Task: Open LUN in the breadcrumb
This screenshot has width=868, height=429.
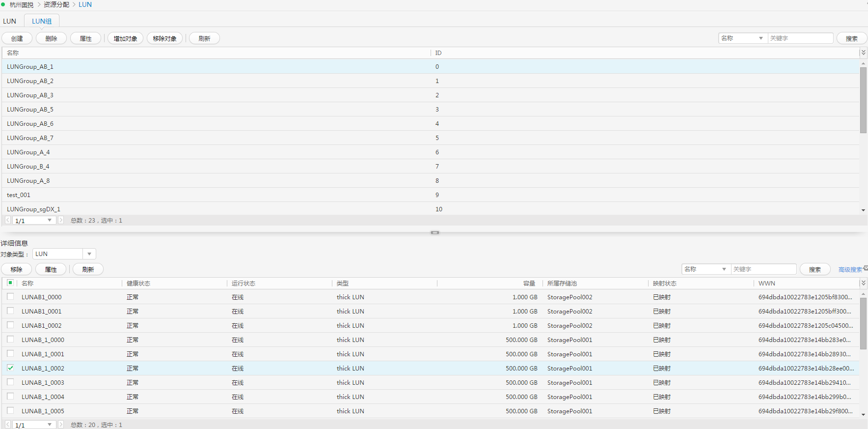Action: point(85,4)
